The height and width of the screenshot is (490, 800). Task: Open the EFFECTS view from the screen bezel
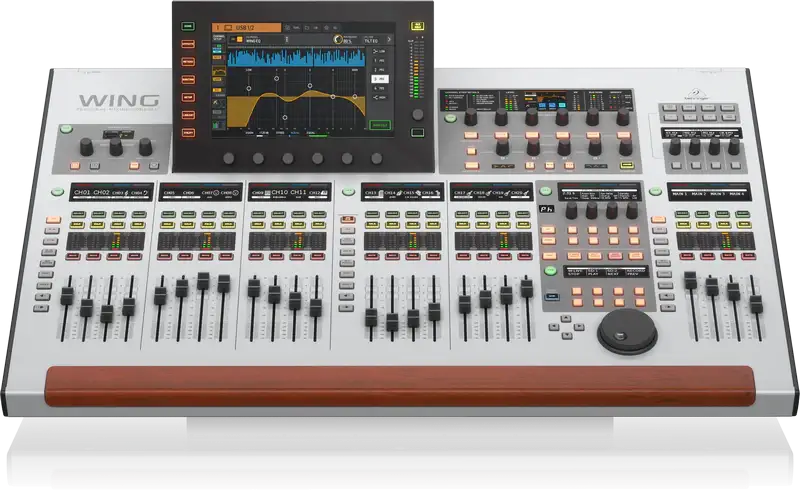[188, 44]
